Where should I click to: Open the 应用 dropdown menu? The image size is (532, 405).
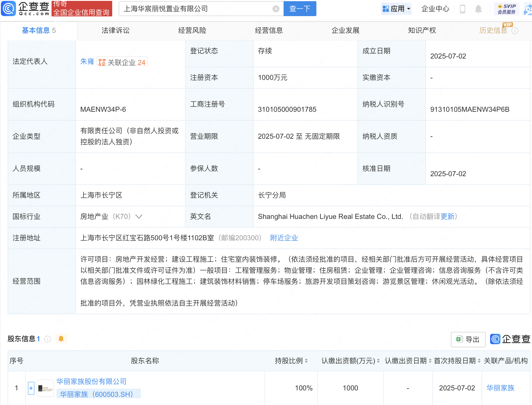[x=396, y=9]
